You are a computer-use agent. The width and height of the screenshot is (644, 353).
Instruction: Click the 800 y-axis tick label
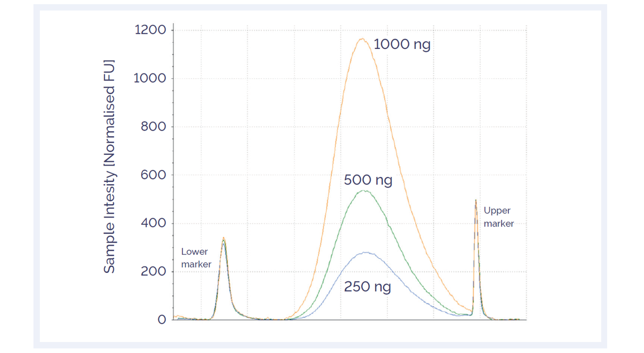coord(153,127)
